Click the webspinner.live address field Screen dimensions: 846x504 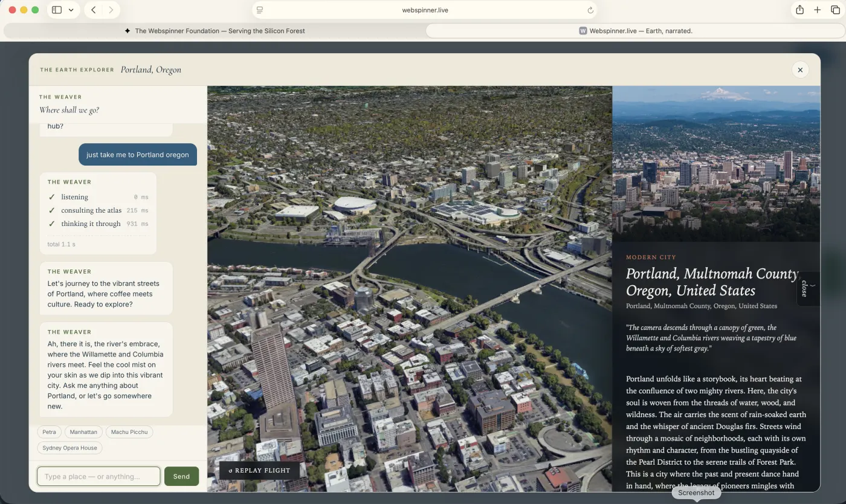click(425, 10)
